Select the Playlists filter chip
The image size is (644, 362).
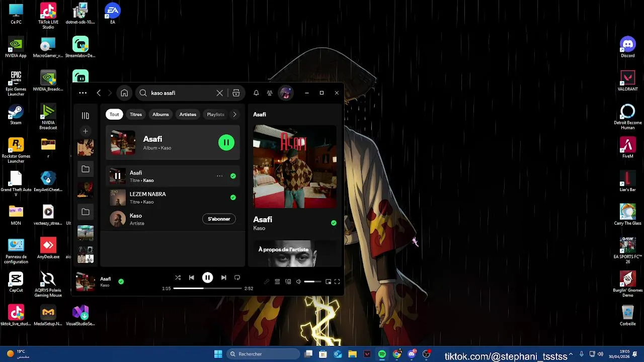215,115
